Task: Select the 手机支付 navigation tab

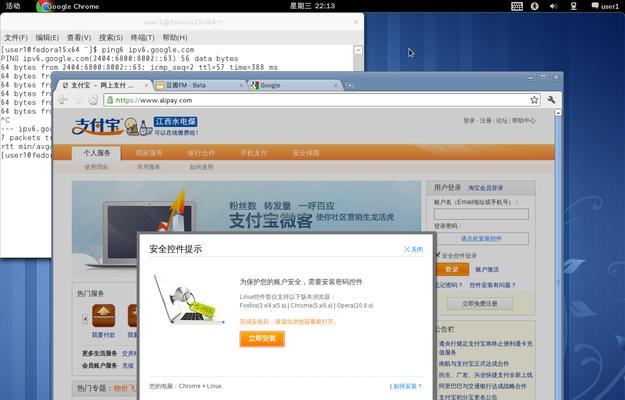Action: tap(254, 153)
